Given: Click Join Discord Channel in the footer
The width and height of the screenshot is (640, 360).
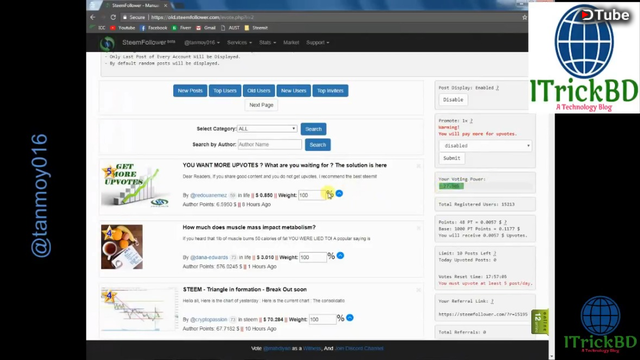Looking at the screenshot, I should point(359,348).
